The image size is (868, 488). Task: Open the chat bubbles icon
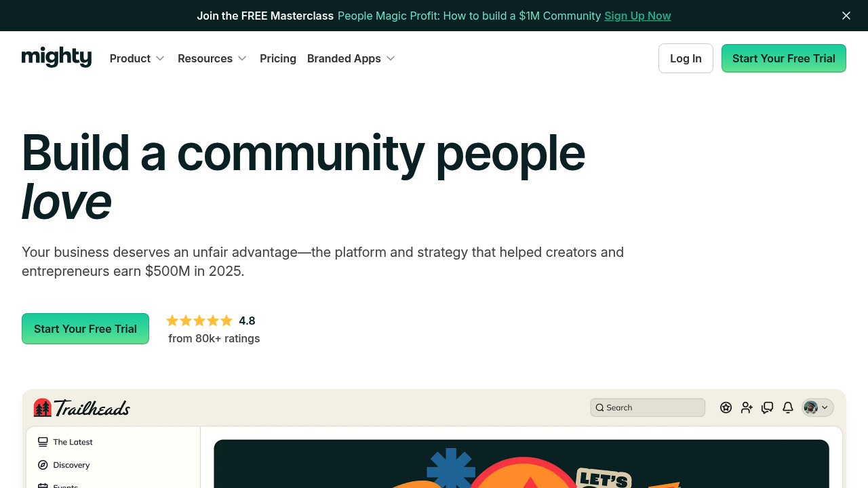coord(767,407)
